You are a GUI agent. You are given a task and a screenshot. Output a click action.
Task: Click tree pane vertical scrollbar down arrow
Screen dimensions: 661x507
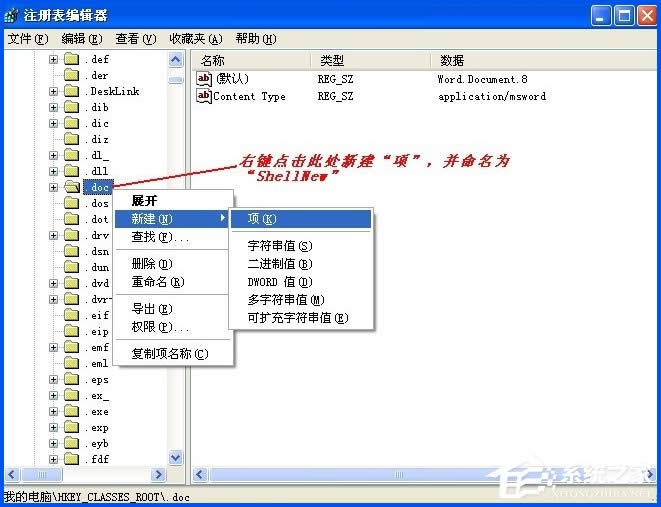coord(176,457)
